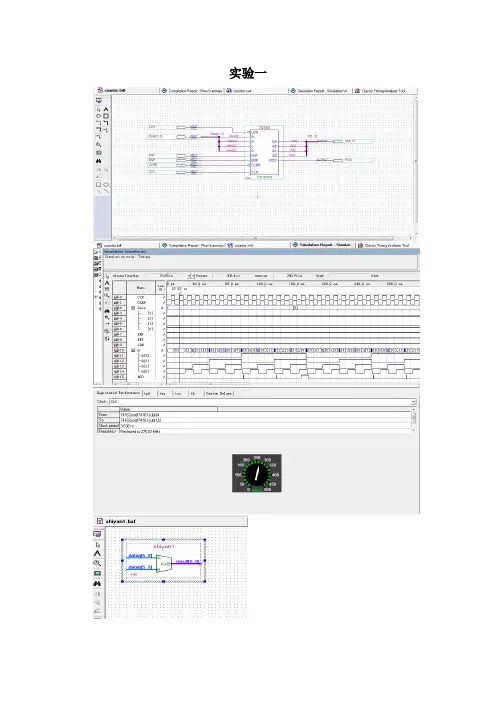Image resolution: width=496 pixels, height=702 pixels.
Task: Open Simulation Report tab above block editor
Action: [x=319, y=90]
